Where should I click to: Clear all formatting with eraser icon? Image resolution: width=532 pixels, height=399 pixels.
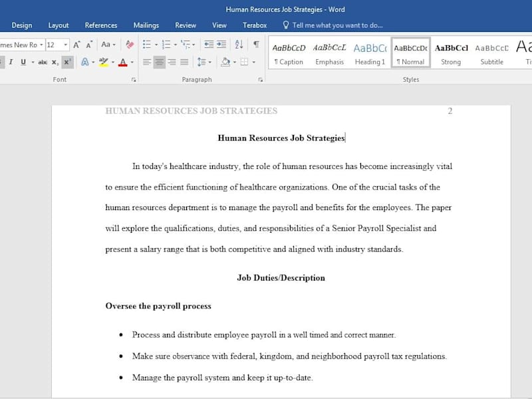coord(129,45)
